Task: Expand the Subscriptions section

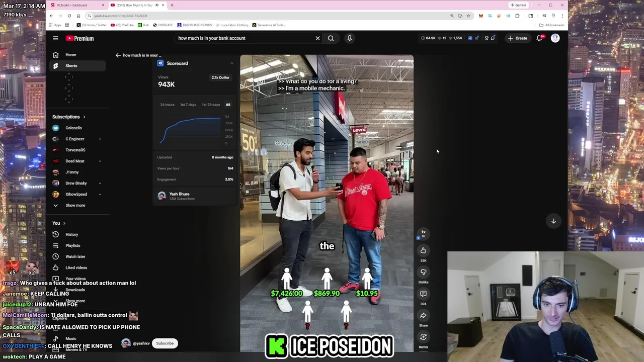Action: pyautogui.click(x=69, y=117)
